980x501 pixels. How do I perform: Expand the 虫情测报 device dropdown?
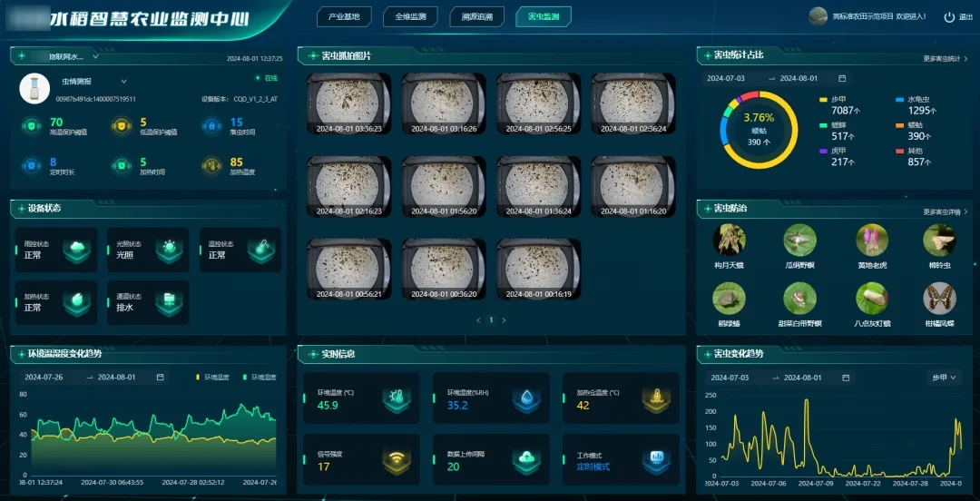click(x=123, y=82)
